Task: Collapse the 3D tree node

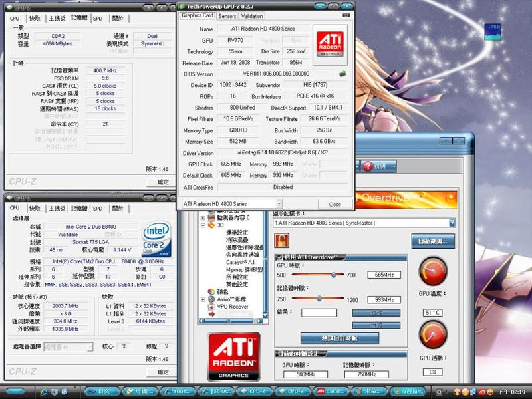Action: [203, 225]
